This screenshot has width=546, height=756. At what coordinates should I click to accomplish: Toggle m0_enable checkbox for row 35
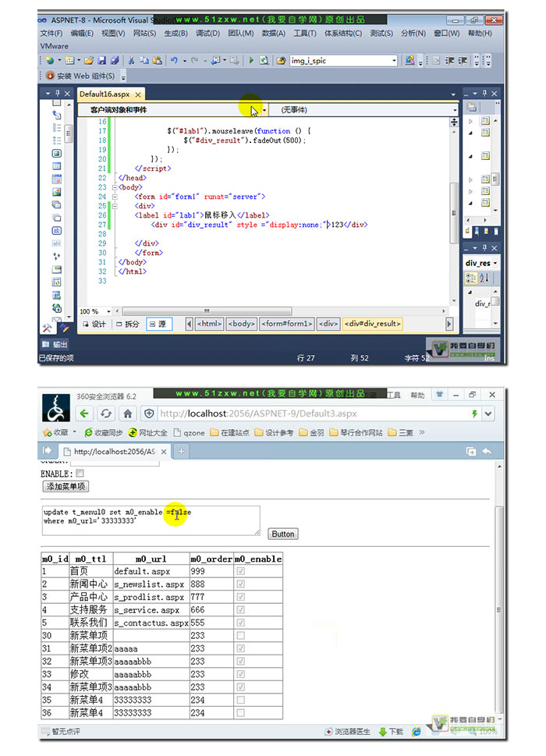[240, 700]
